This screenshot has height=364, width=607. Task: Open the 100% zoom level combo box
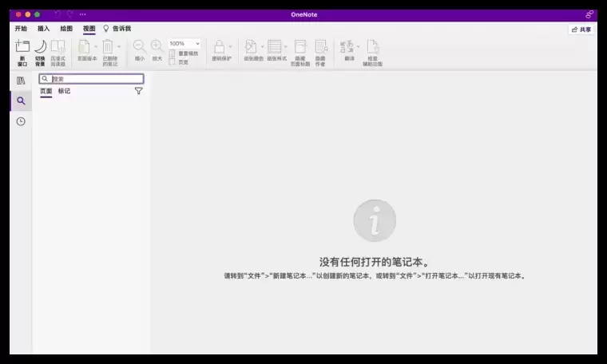click(x=184, y=43)
